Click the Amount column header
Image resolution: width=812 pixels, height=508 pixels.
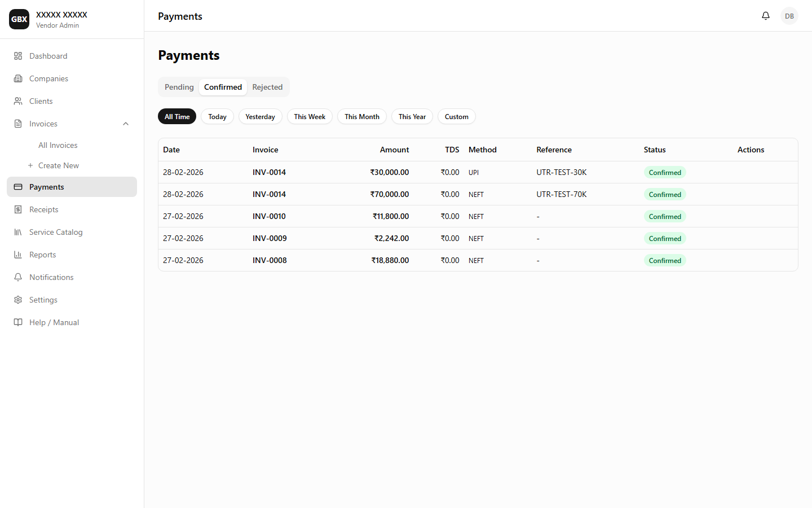pos(394,150)
